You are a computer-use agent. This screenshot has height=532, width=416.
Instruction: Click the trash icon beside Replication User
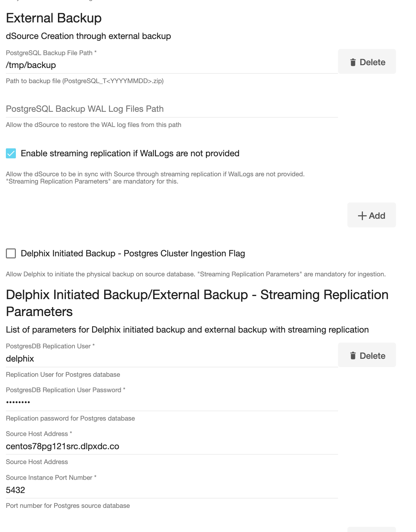(353, 356)
